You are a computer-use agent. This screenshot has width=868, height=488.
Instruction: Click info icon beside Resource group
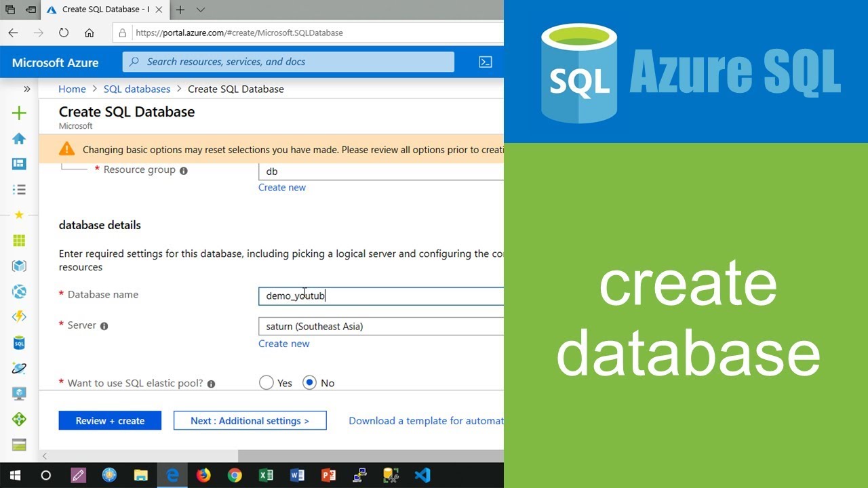pos(183,171)
